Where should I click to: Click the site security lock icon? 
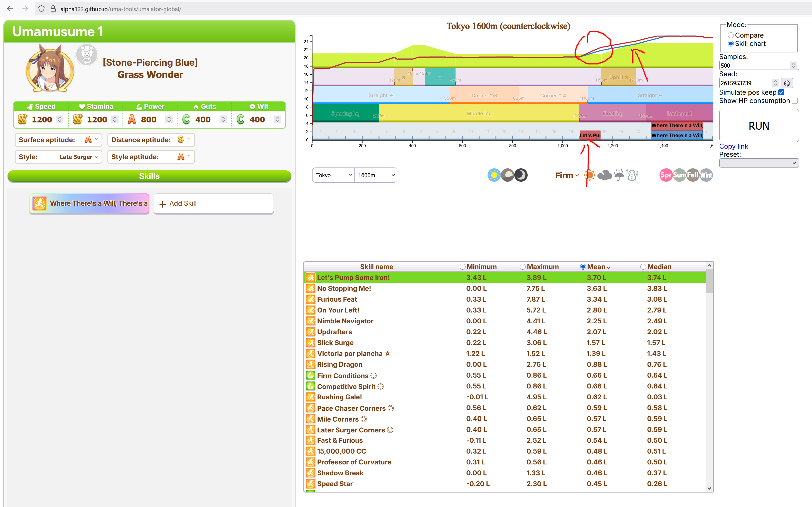[x=53, y=9]
